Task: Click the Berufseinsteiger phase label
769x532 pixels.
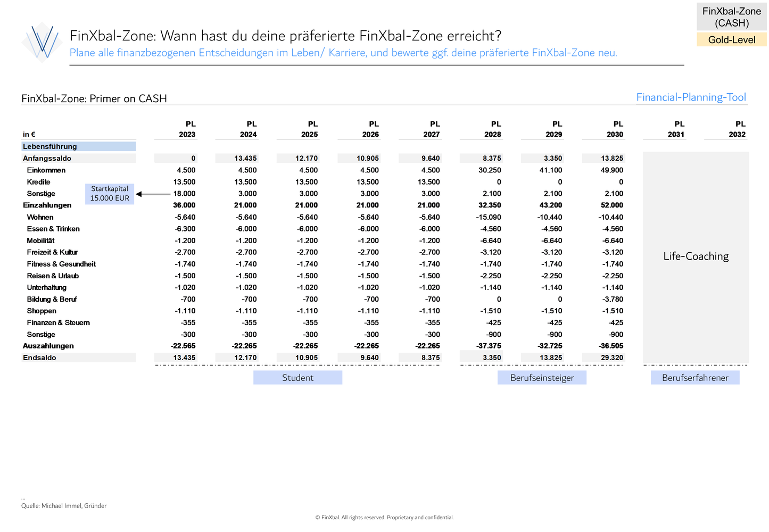Action: point(542,378)
